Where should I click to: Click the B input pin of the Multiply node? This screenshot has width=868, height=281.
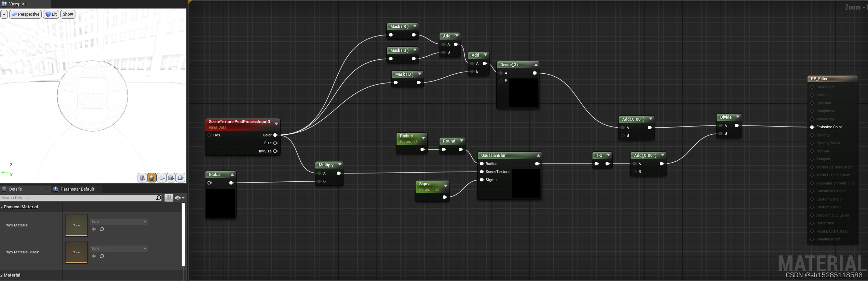(x=319, y=181)
